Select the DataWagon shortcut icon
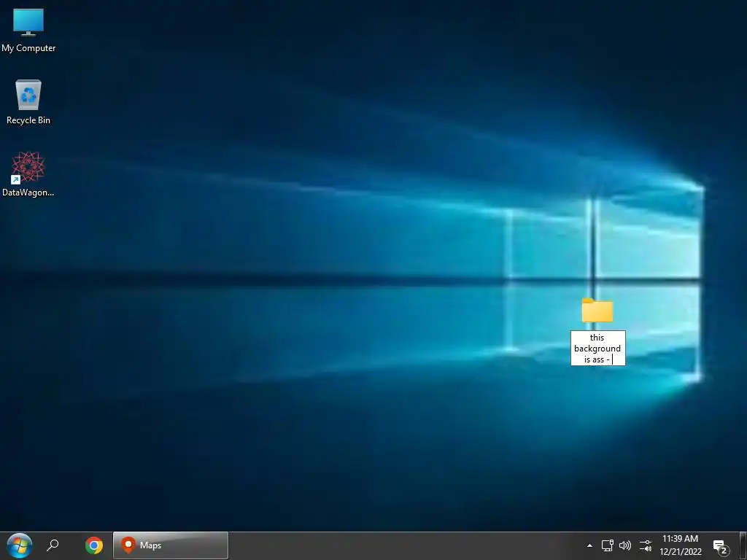The height and width of the screenshot is (560, 747). (28, 167)
